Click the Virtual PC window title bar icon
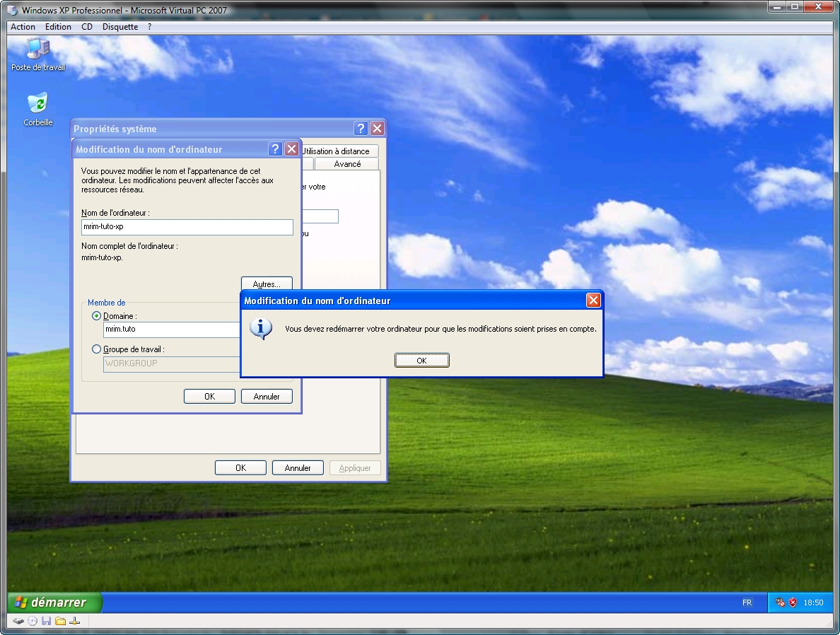Screen dimensions: 840x635 tap(13, 10)
